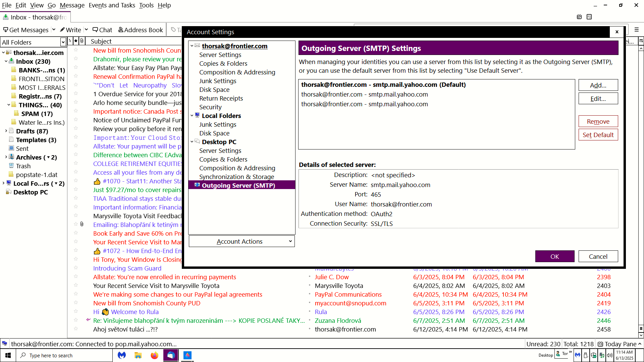
Task: Select the Sent folder in folder pane
Action: pos(22,148)
